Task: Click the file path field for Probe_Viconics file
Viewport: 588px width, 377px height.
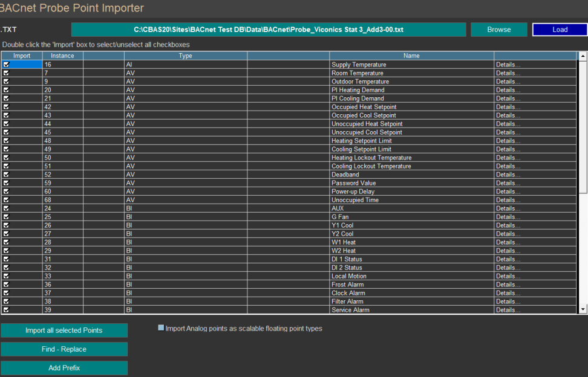Action: [x=269, y=30]
